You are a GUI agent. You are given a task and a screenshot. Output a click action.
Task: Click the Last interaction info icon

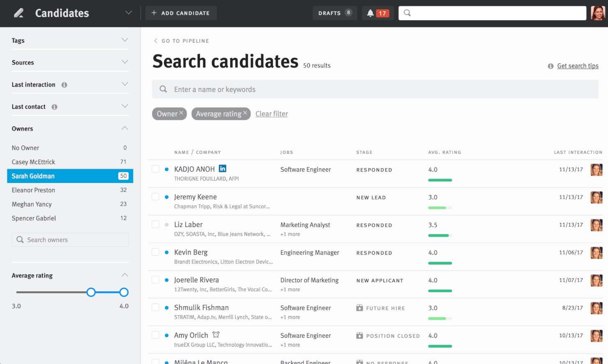64,85
